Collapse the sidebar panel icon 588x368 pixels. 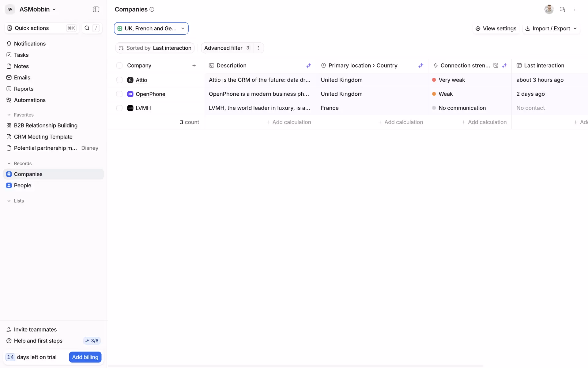(x=96, y=10)
